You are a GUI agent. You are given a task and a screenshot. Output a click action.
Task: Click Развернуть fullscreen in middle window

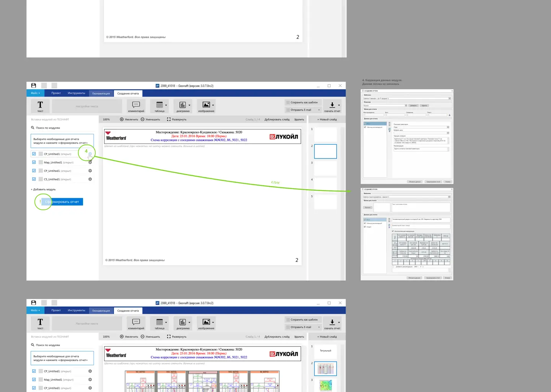pyautogui.click(x=177, y=119)
